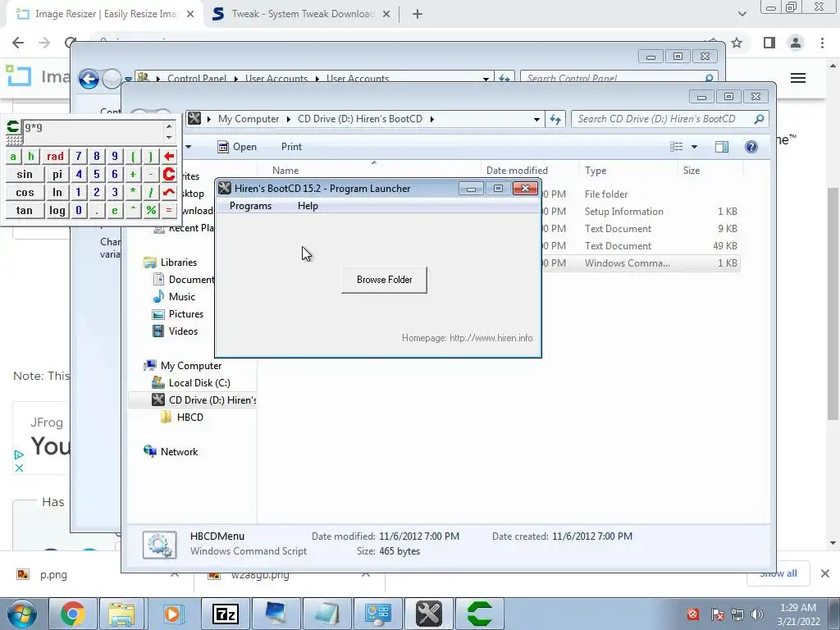Click the Browse Folder button

click(384, 280)
